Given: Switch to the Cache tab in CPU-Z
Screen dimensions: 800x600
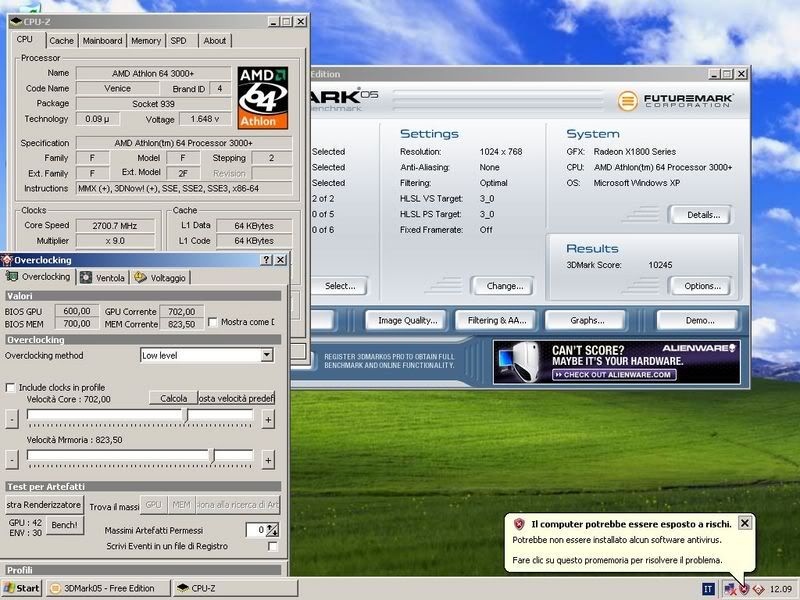Looking at the screenshot, I should [x=62, y=40].
